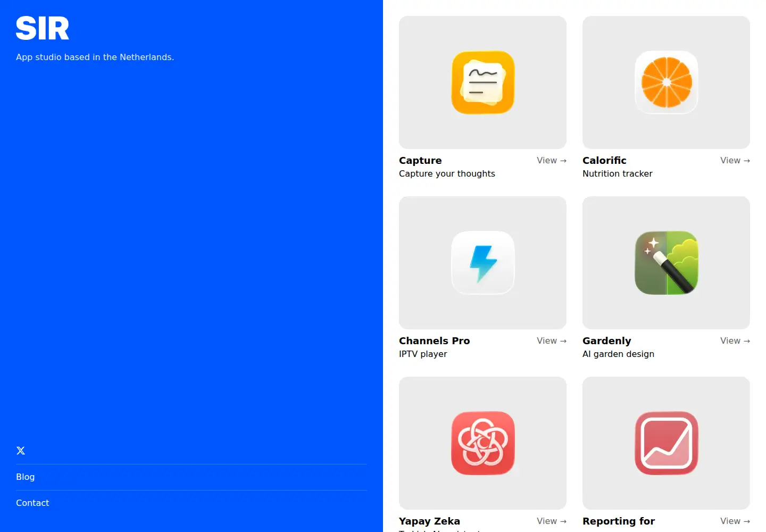Click View next to Yapay Zeka
The height and width of the screenshot is (532, 766).
[552, 521]
